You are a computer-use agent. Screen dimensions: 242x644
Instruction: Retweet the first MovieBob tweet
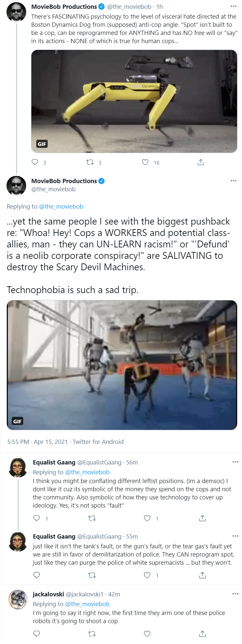[90, 162]
